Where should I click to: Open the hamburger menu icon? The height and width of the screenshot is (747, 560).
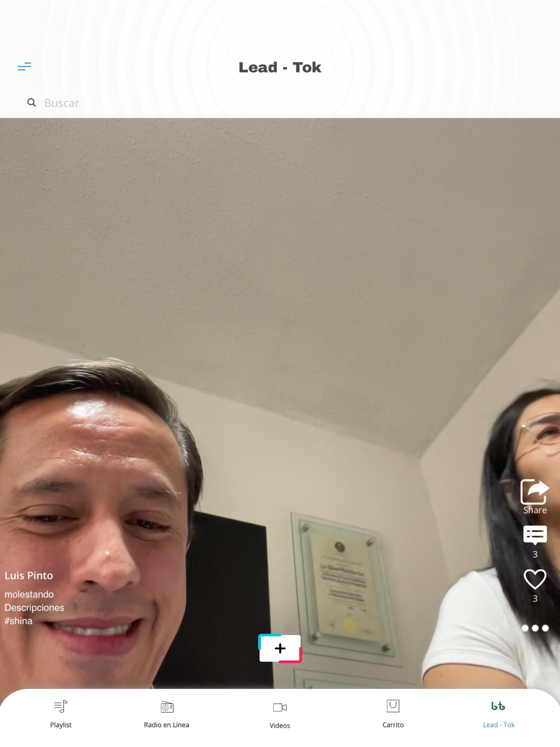[x=24, y=66]
